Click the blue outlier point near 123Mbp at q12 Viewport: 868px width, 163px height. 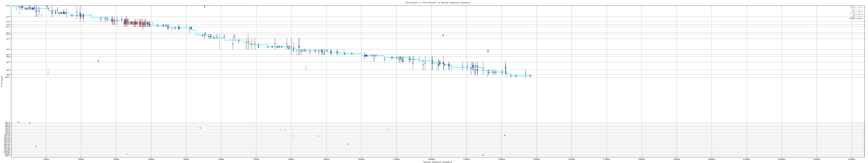[x=443, y=35]
